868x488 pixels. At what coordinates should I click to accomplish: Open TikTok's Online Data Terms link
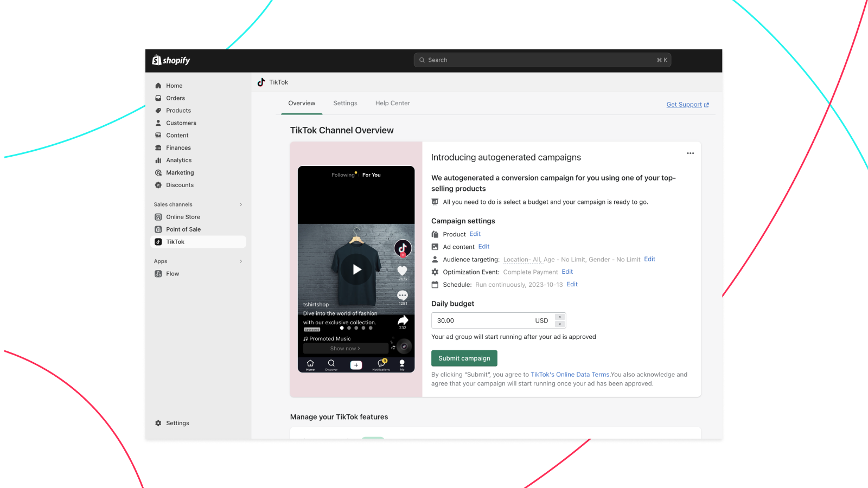click(x=570, y=375)
